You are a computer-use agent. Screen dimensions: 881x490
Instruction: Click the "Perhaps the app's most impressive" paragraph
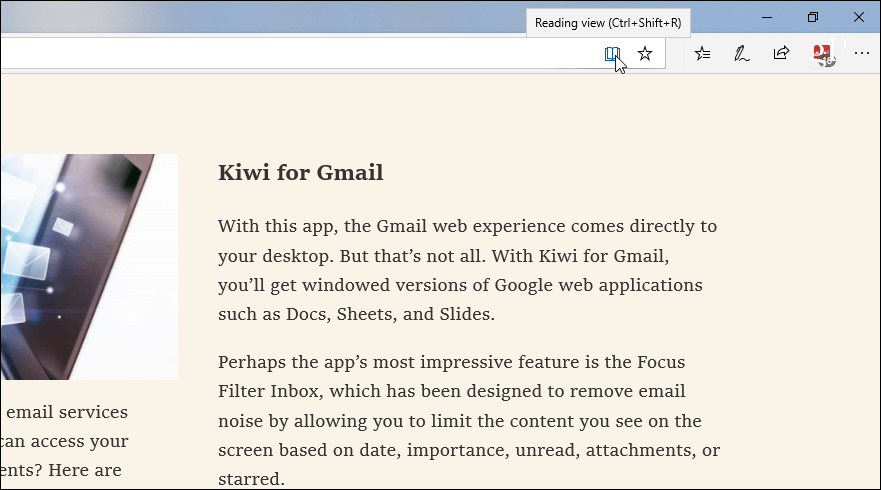point(469,420)
